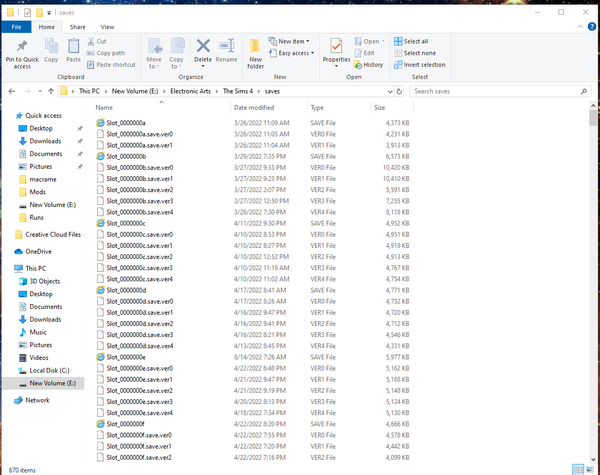Click the Edit ribbon button

click(364, 53)
